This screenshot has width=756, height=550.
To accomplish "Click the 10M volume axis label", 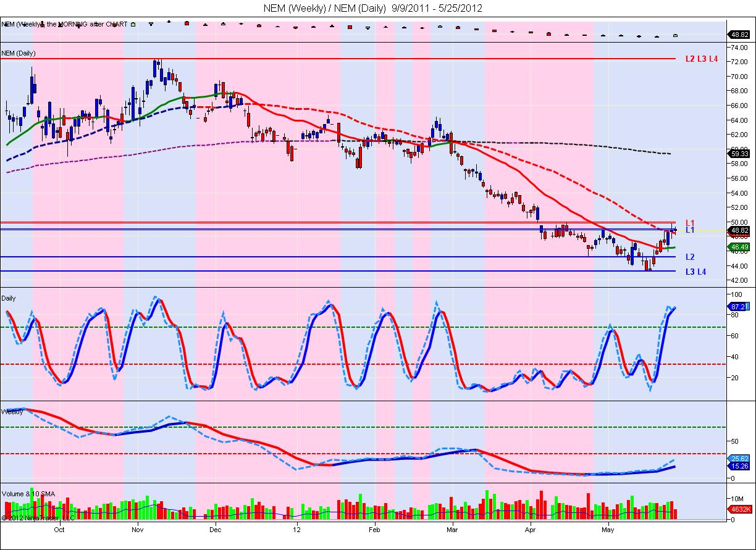I will point(737,498).
